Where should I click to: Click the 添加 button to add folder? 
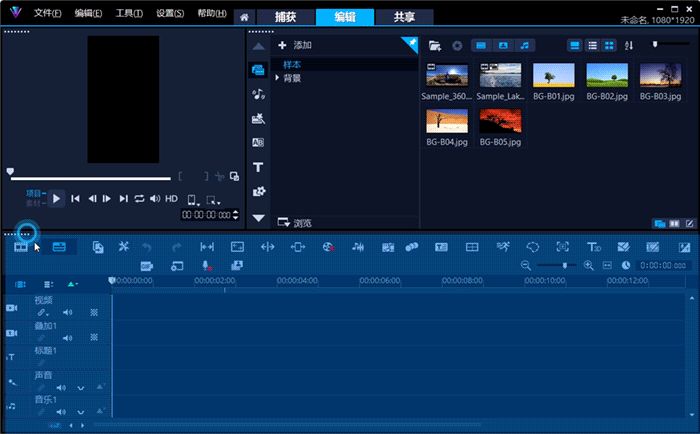coord(295,45)
